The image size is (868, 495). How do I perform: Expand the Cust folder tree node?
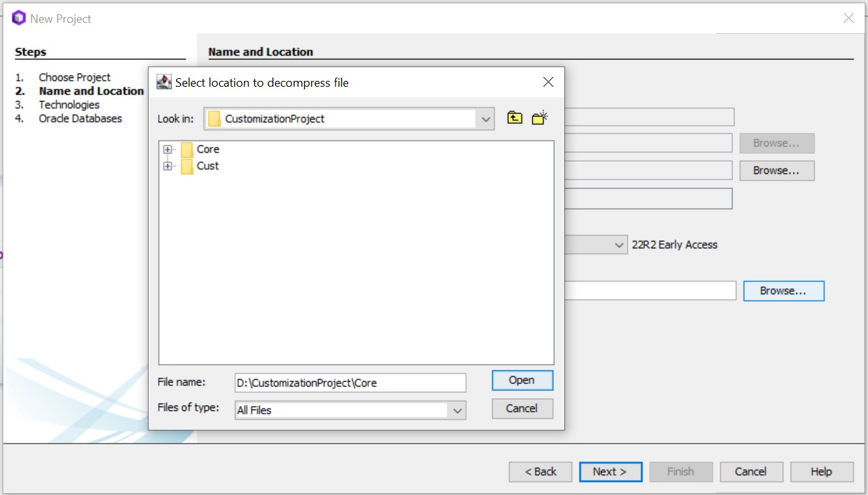(x=168, y=166)
